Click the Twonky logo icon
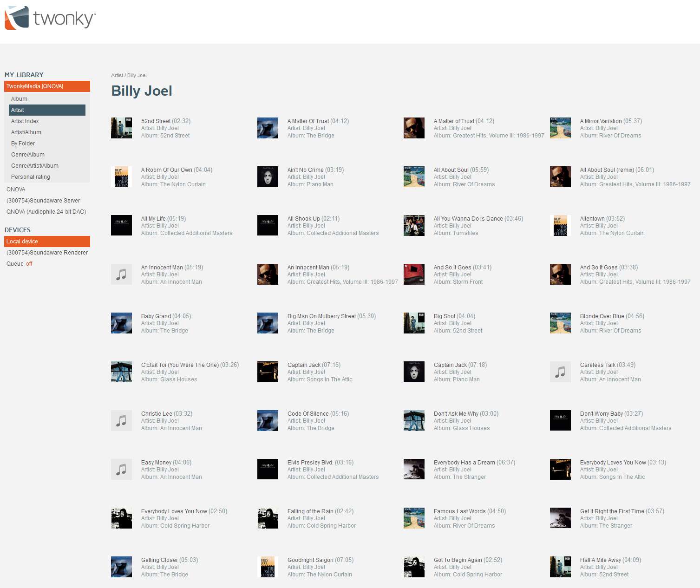Image resolution: width=700 pixels, height=588 pixels. coord(17,18)
